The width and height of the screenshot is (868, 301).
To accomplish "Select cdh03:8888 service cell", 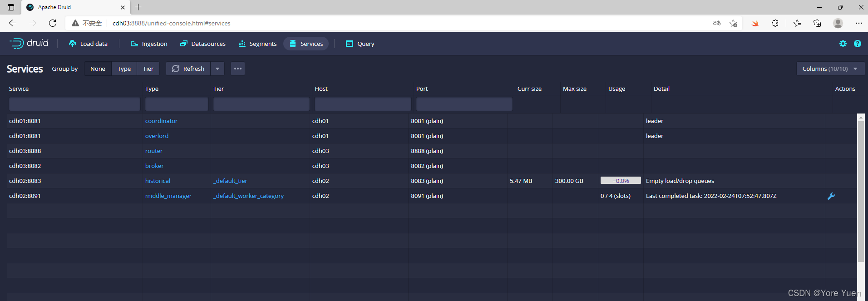I will click(x=25, y=151).
